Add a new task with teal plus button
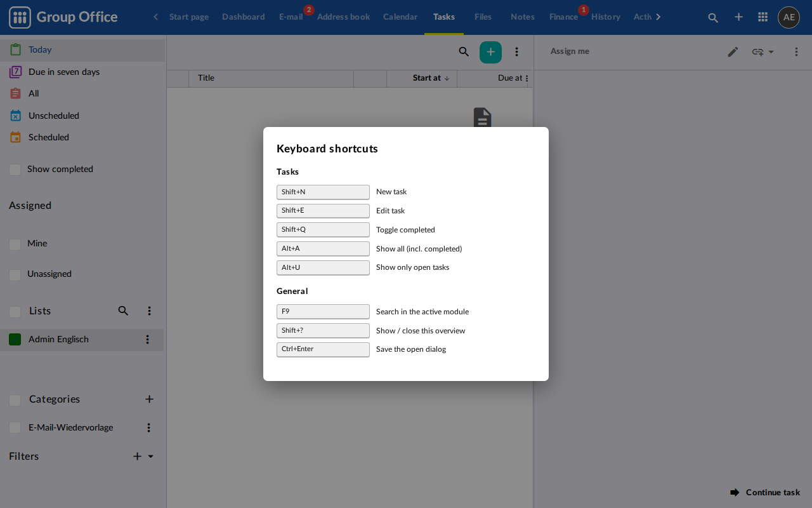Image resolution: width=812 pixels, height=508 pixels. 490,52
